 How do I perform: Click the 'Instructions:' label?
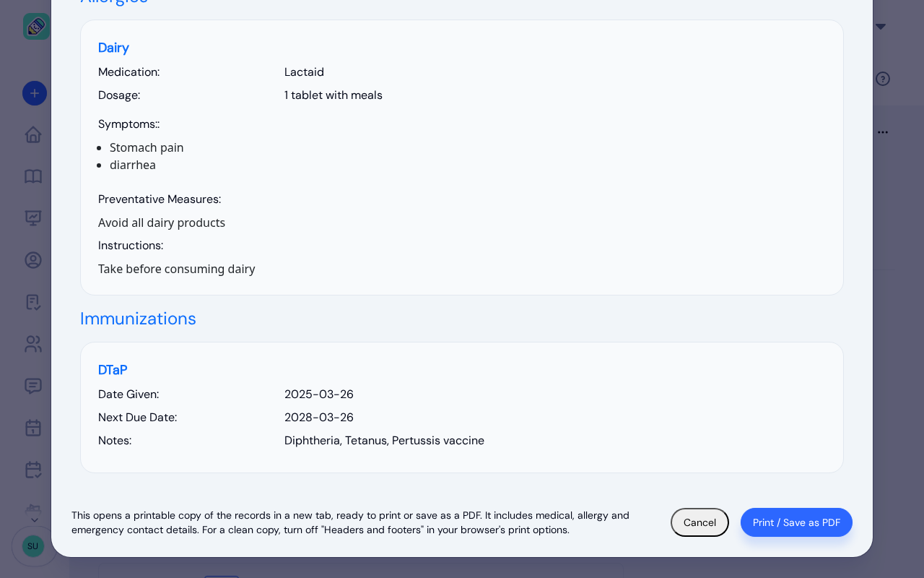[x=131, y=246]
